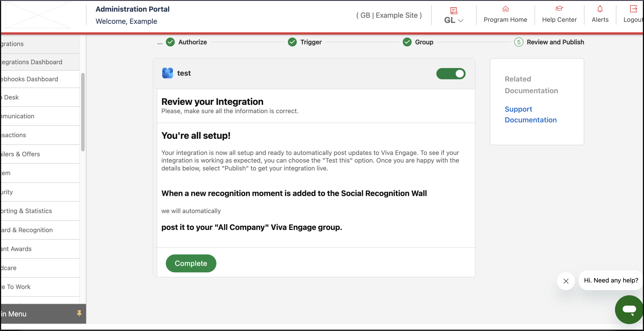Click the Viva Engage logo next to test
This screenshot has height=331, width=644.
(167, 73)
